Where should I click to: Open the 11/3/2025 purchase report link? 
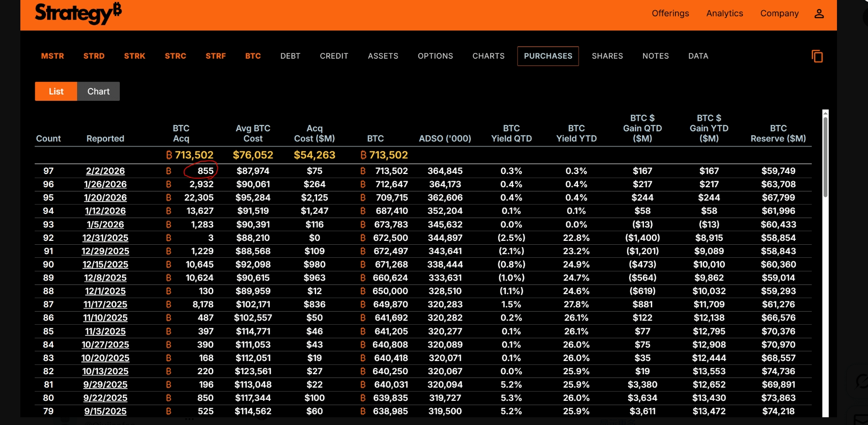[105, 331]
